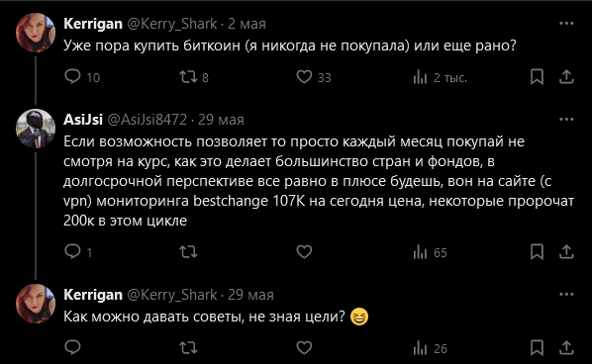The image size is (592, 364).
Task: Open Kerrigan name link on first tweet
Action: click(x=93, y=24)
